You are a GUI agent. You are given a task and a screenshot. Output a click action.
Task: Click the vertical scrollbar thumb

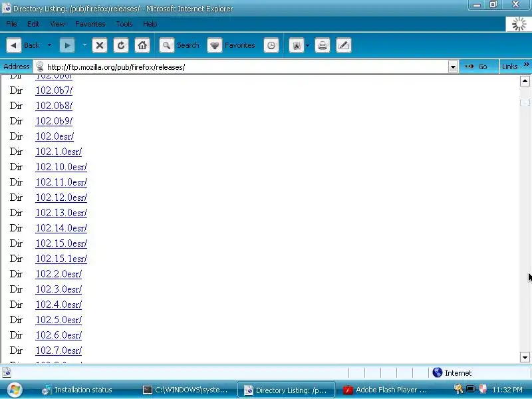point(525,102)
